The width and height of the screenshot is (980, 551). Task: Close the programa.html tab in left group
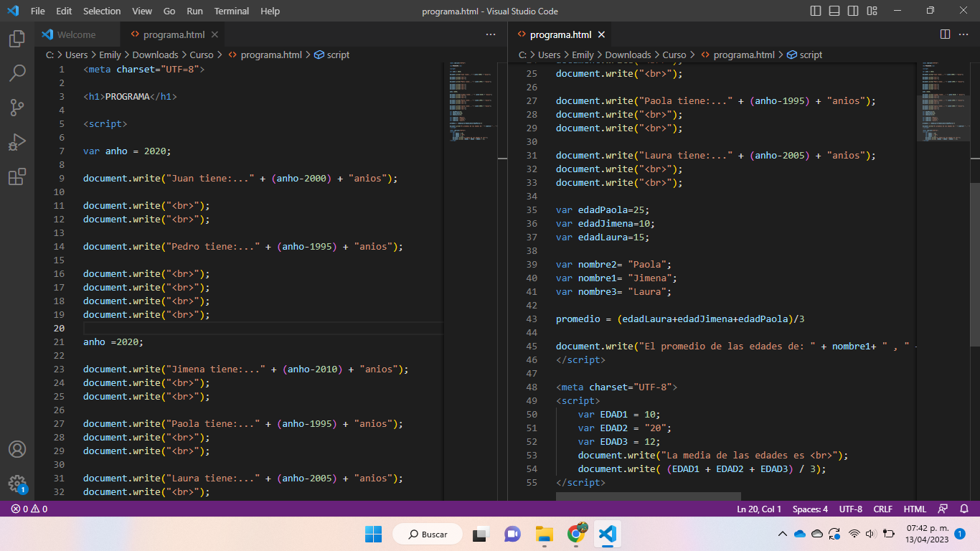(215, 34)
